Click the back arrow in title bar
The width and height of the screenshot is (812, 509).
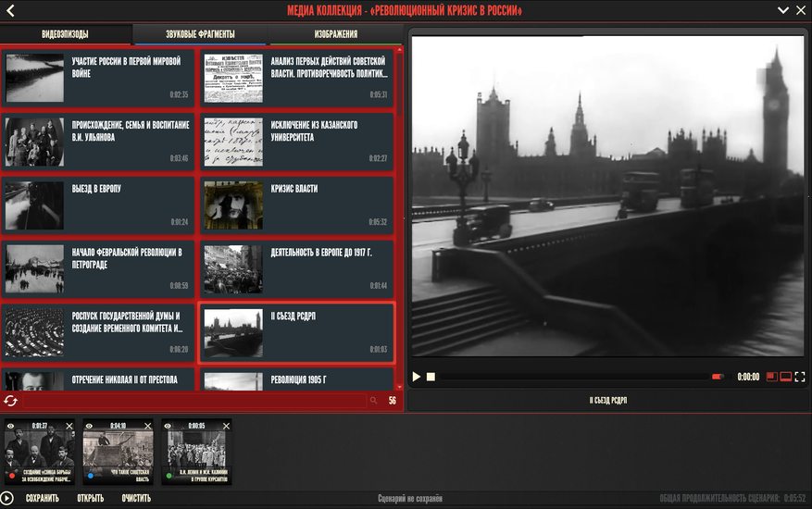(x=10, y=10)
